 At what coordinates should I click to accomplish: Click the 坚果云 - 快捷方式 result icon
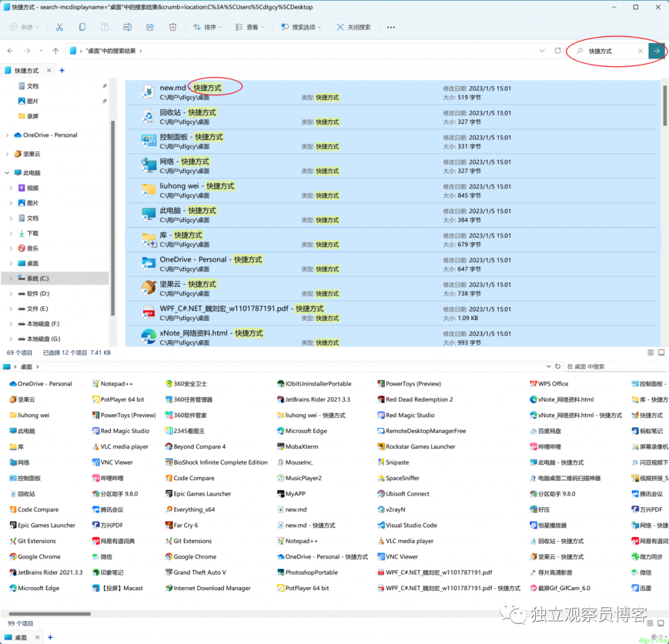click(x=149, y=289)
